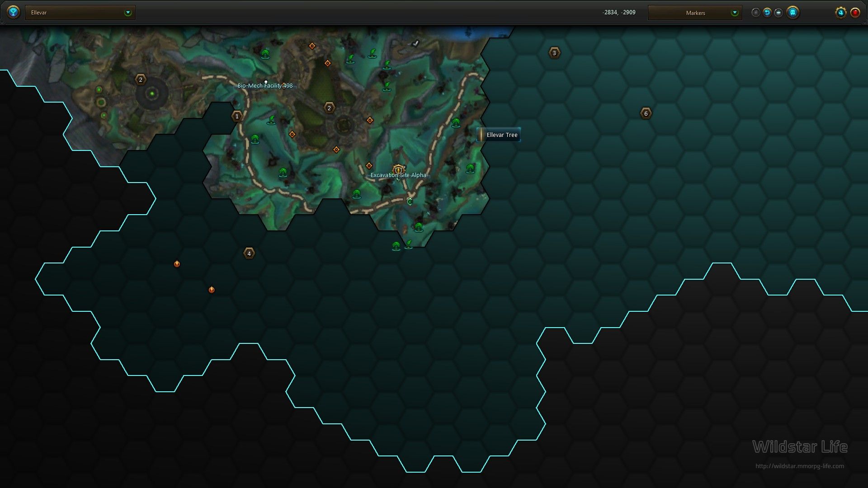Open map settings with wrench gear icon
The image size is (868, 488).
click(x=840, y=13)
